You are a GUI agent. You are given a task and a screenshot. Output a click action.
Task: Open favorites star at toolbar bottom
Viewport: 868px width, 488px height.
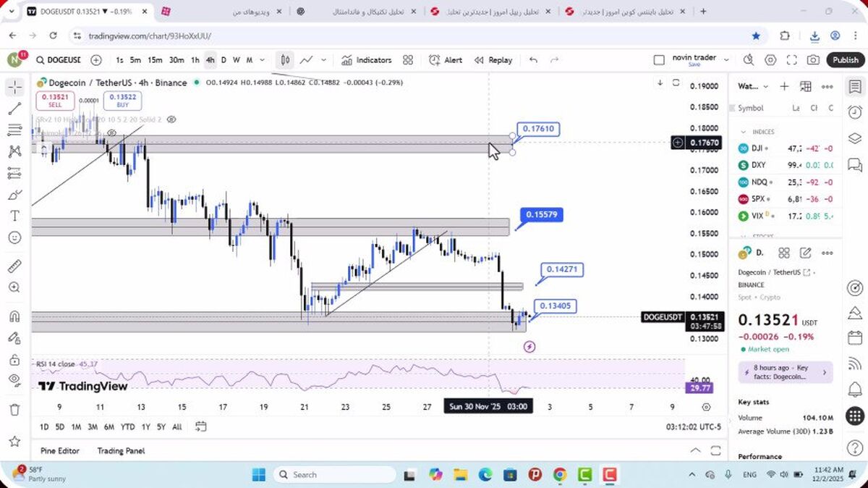(x=14, y=441)
